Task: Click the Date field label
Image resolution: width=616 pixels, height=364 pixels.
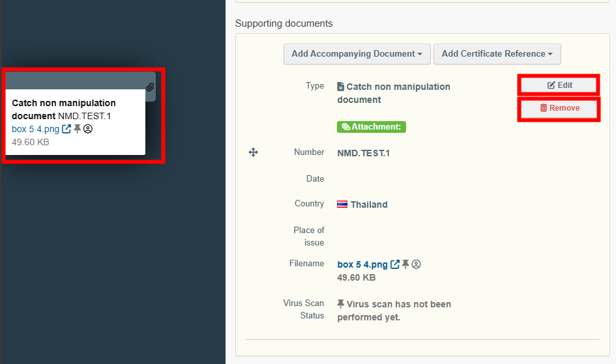Action: point(315,179)
